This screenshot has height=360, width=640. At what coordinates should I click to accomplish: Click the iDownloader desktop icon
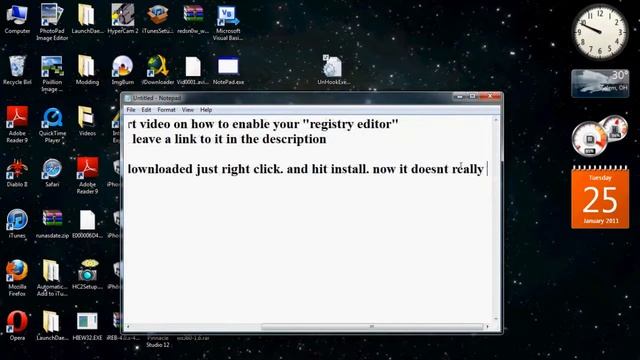click(158, 70)
